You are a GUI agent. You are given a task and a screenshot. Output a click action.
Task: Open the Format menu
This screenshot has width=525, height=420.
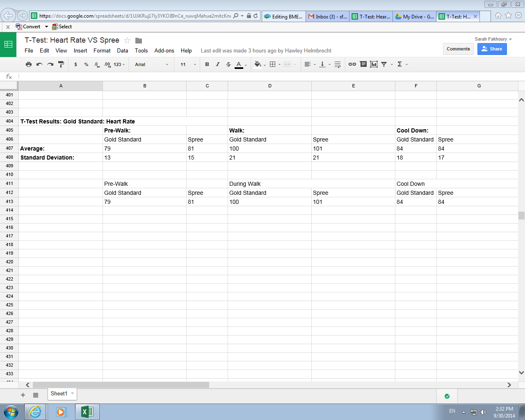[x=102, y=51]
